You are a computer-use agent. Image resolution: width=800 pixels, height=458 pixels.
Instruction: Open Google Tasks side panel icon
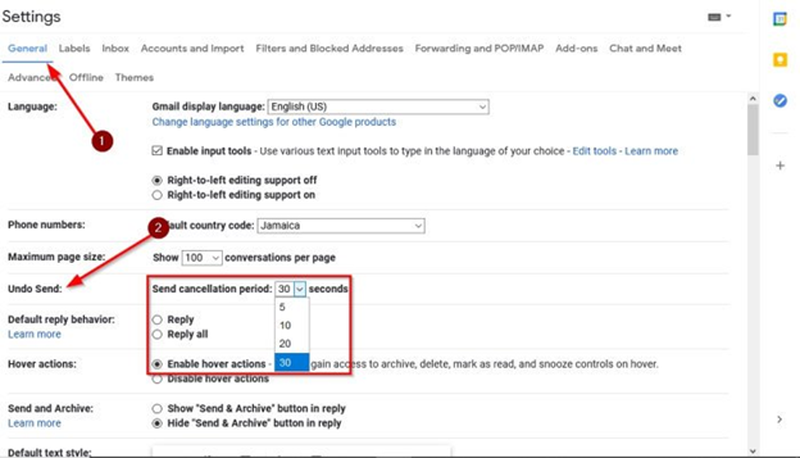(780, 100)
